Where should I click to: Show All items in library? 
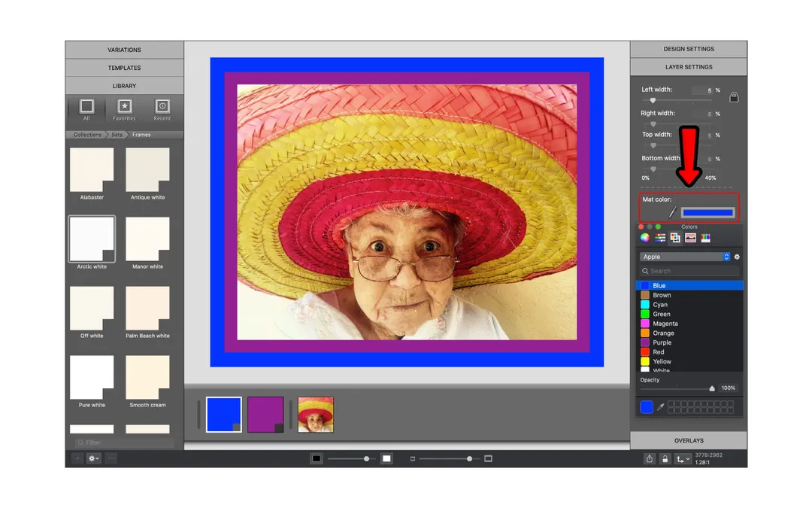point(86,110)
